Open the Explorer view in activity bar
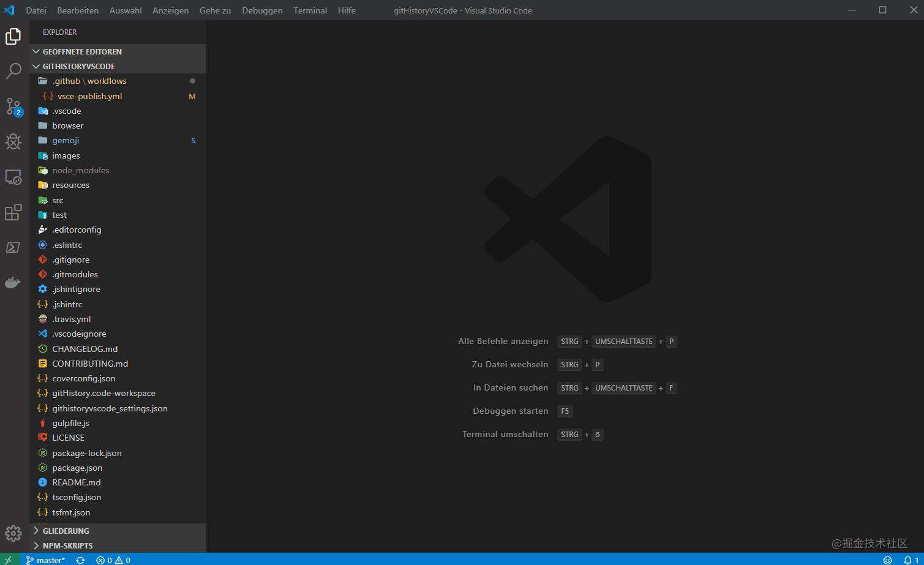The height and width of the screenshot is (565, 924). pos(13,37)
